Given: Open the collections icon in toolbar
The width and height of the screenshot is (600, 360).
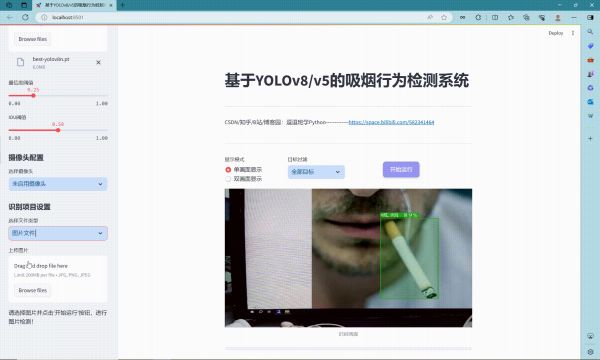Looking at the screenshot, I should point(526,17).
